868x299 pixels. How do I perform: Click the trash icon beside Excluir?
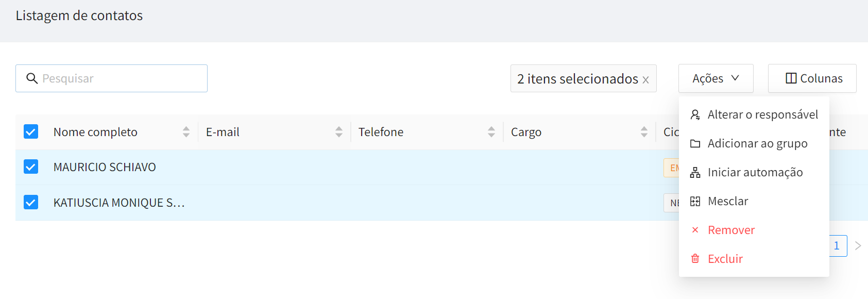[x=695, y=259]
